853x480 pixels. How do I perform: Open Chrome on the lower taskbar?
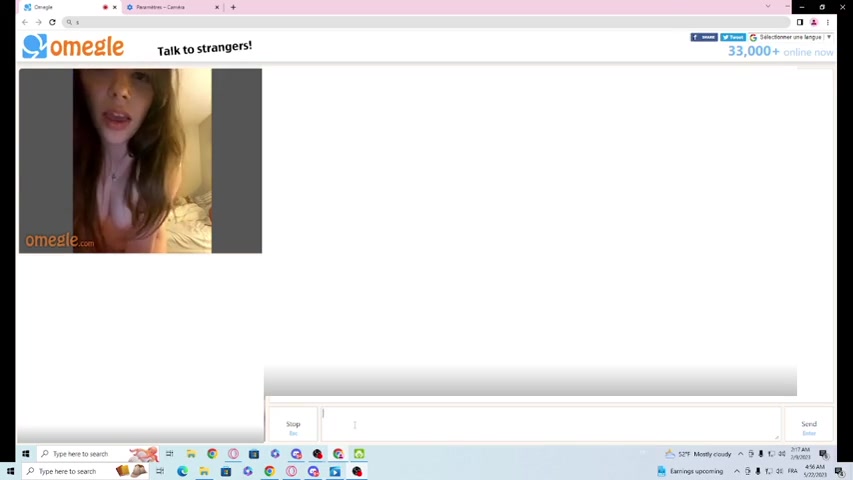(x=269, y=471)
